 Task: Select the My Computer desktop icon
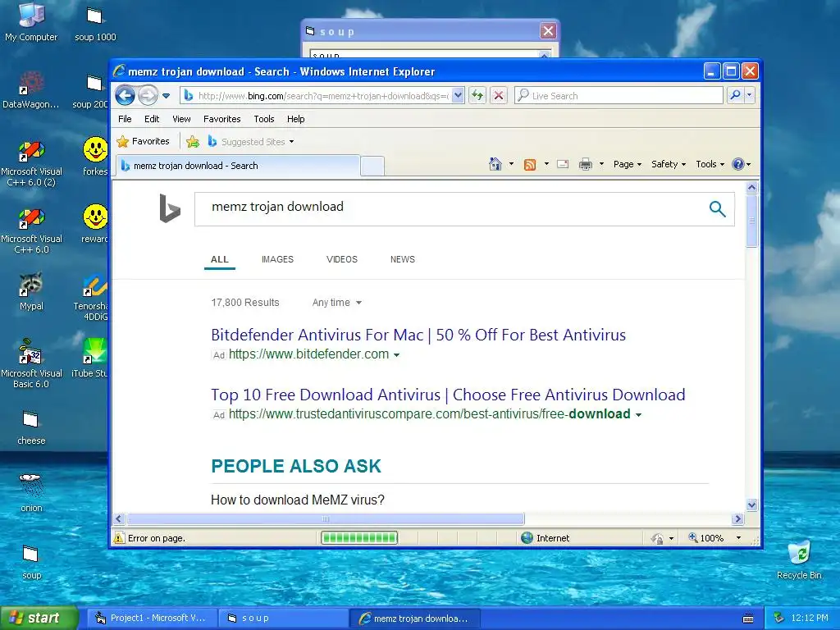pos(31,21)
